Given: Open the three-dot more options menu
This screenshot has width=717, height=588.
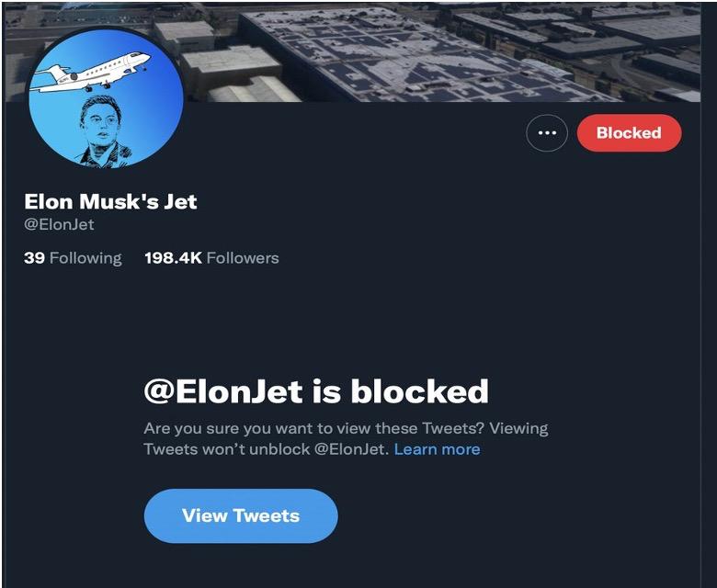Looking at the screenshot, I should 547,133.
